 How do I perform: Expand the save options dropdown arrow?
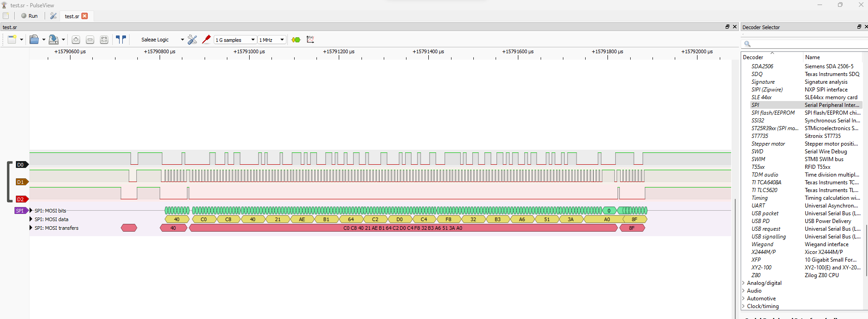pyautogui.click(x=63, y=40)
